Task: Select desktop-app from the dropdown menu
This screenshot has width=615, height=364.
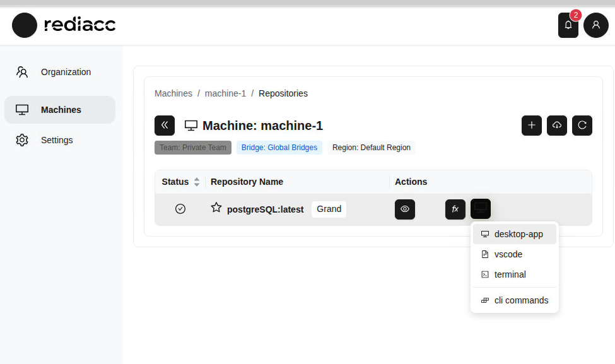Action: coord(518,234)
